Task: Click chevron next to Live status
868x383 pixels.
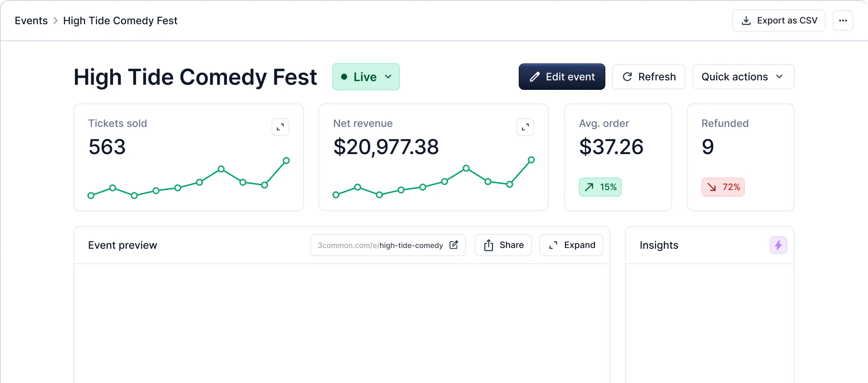Action: point(388,77)
